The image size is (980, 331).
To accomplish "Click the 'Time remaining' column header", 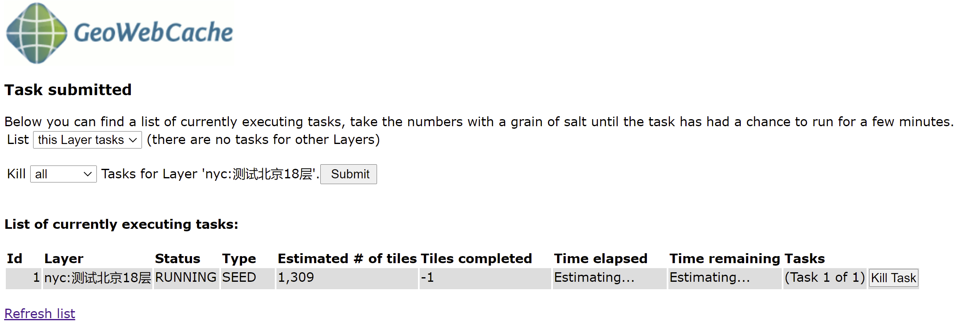I will tap(724, 259).
